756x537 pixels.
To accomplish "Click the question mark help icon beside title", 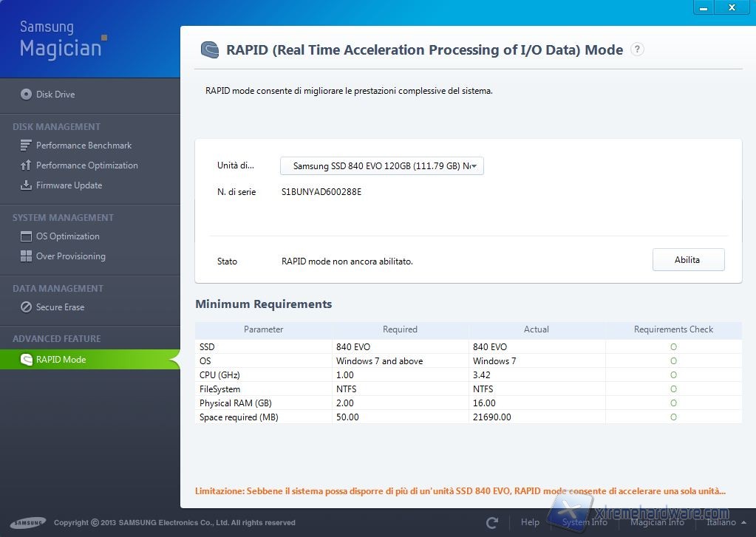I will point(637,49).
